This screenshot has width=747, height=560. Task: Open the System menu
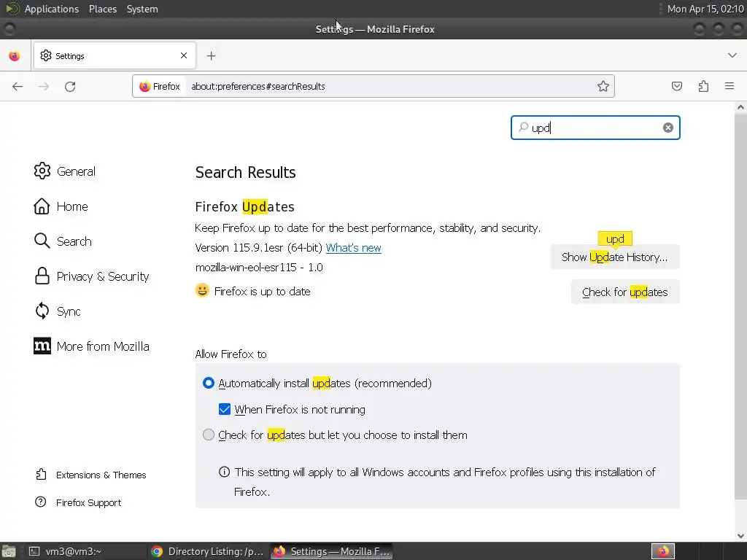pyautogui.click(x=142, y=9)
